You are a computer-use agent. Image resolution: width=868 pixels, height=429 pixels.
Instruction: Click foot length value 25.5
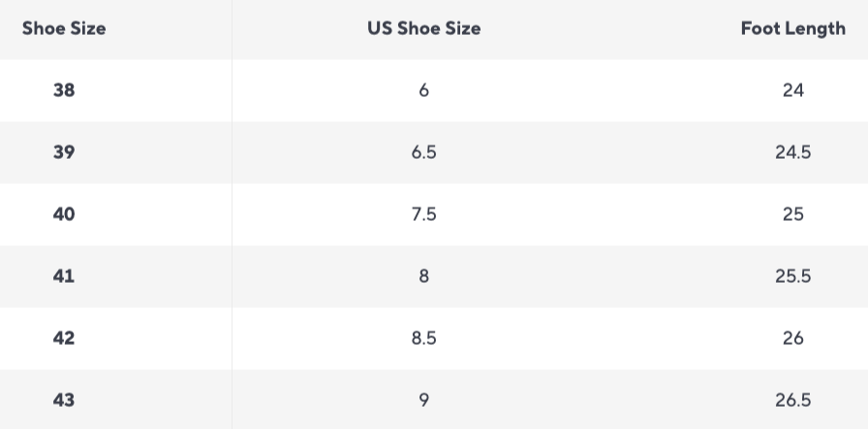point(793,276)
